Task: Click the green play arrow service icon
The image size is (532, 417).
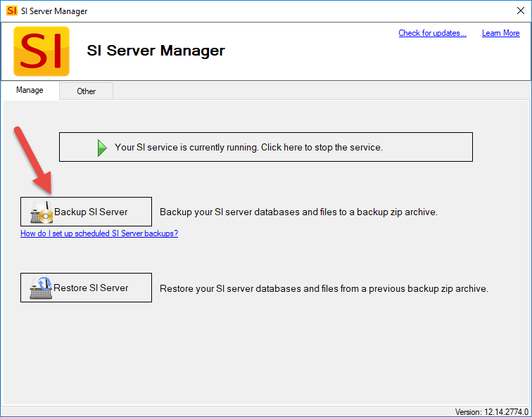Action: coord(102,148)
